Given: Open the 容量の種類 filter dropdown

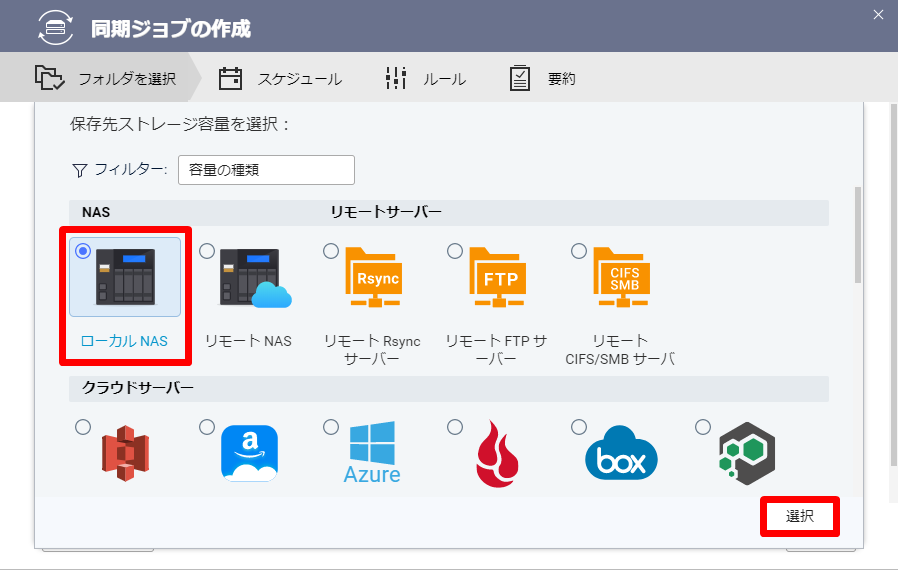Looking at the screenshot, I should tap(266, 170).
